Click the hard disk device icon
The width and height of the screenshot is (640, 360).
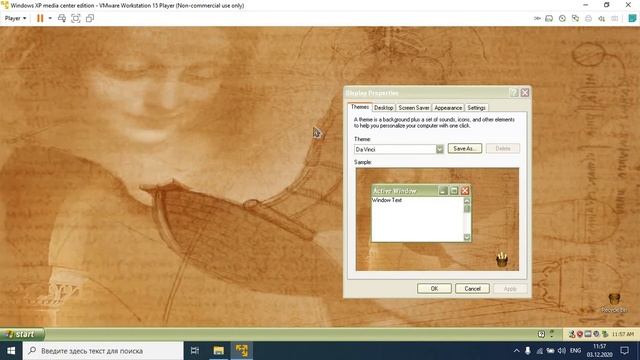(x=549, y=18)
